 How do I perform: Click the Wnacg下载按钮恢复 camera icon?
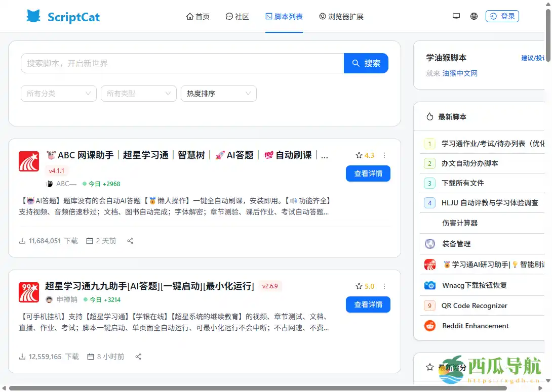(x=430, y=285)
